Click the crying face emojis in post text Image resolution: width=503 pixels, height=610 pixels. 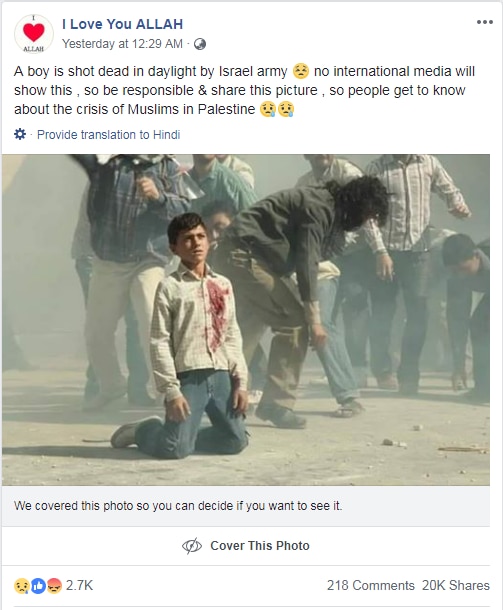click(277, 109)
